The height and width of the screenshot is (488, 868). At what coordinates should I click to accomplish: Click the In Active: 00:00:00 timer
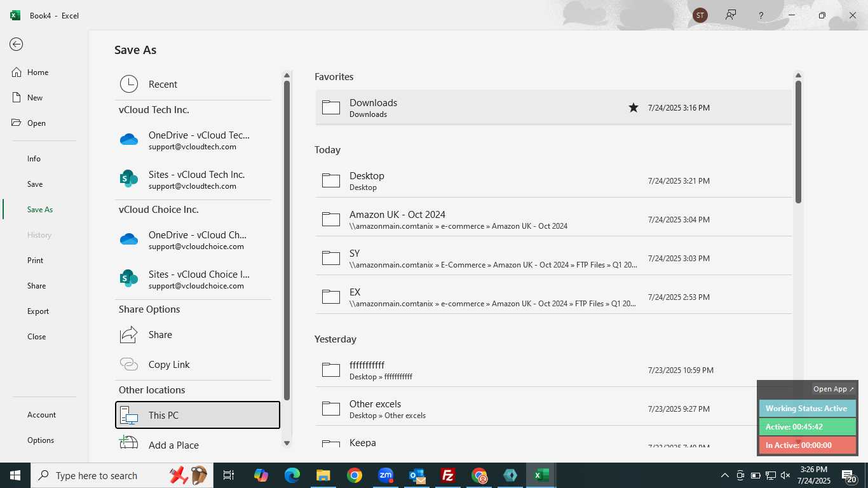807,445
